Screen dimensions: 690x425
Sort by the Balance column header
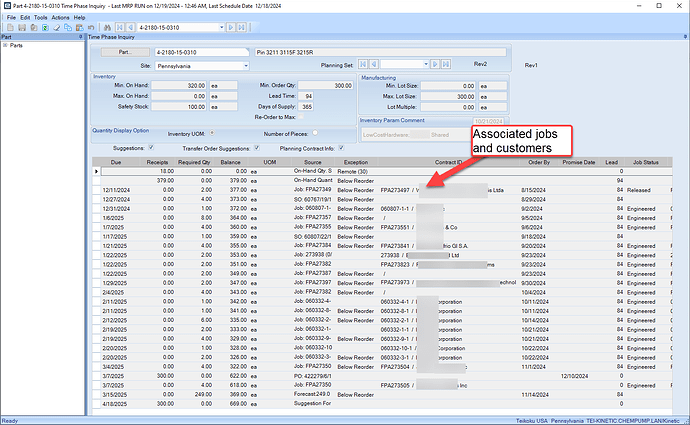(230, 162)
